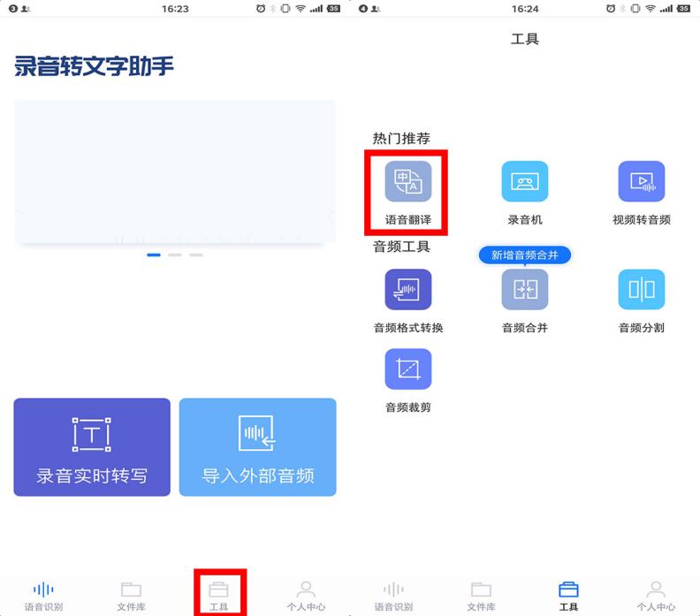Viewport: 700px width, 616px height.
Task: Launch the 录音机 recorder tool
Action: [525, 190]
